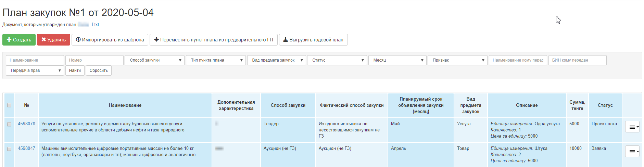Download annual plan via Выгрузить годовой план
644x167 pixels.
[313, 40]
